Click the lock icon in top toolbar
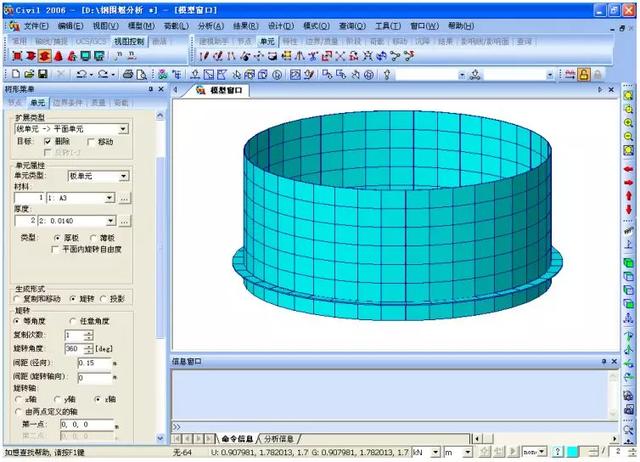Image resolution: width=640 pixels, height=462 pixels. (583, 74)
